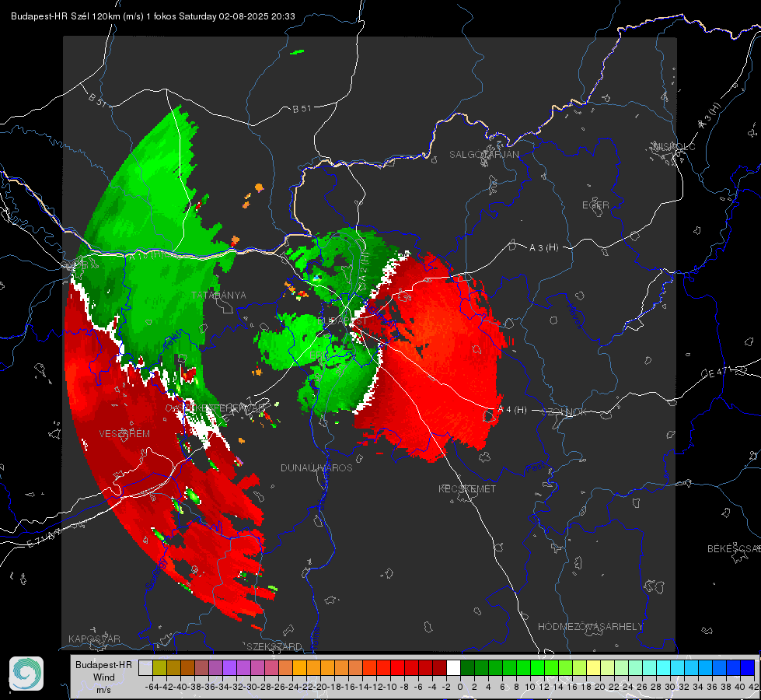This screenshot has width=761, height=700.
Task: Click the BUDAPEST label at radar center
Action: click(343, 321)
